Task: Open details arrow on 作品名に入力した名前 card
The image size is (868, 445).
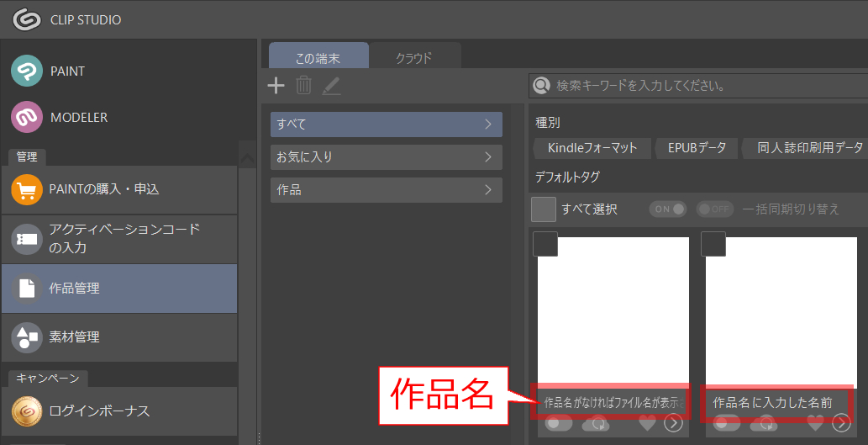Action: point(841,423)
